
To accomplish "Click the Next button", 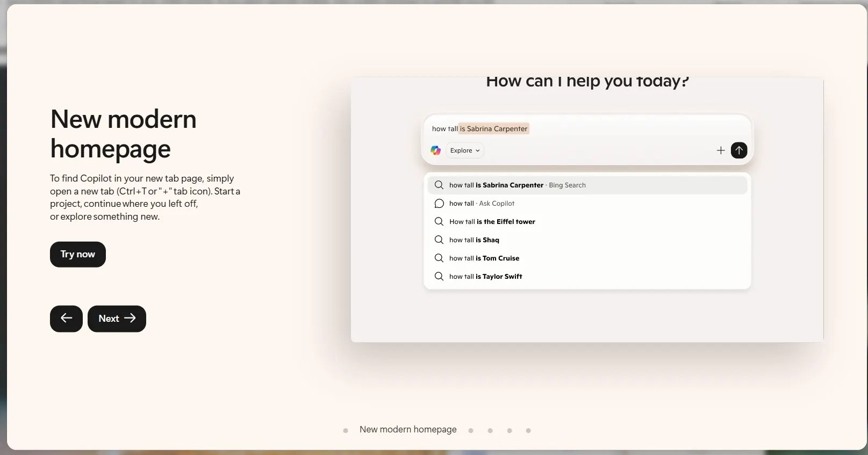I will pyautogui.click(x=117, y=319).
